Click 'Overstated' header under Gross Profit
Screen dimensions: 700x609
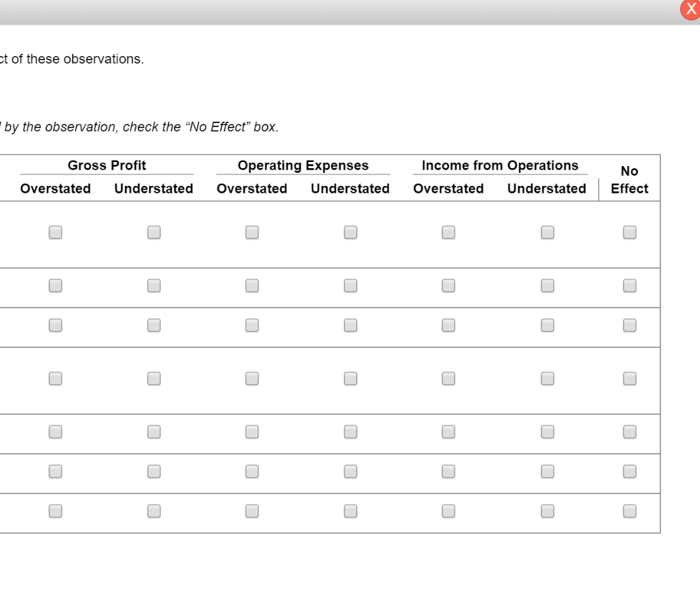coord(55,189)
